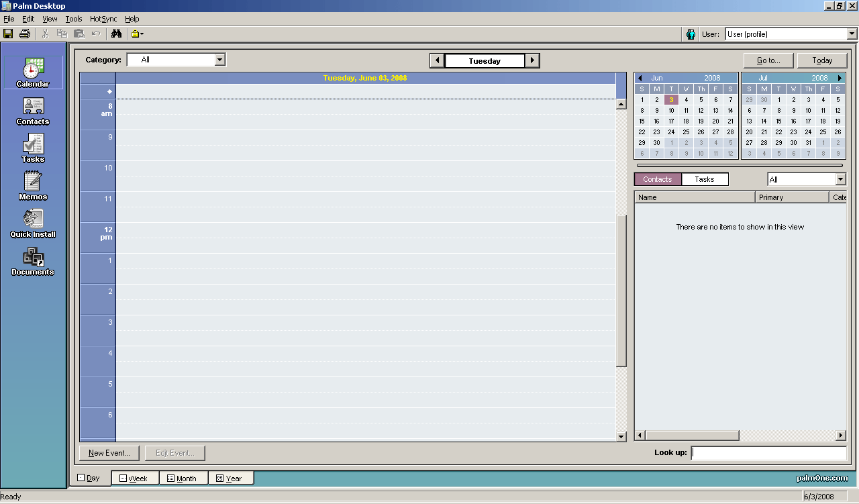
Task: Open the User profile dropdown
Action: pyautogui.click(x=852, y=34)
